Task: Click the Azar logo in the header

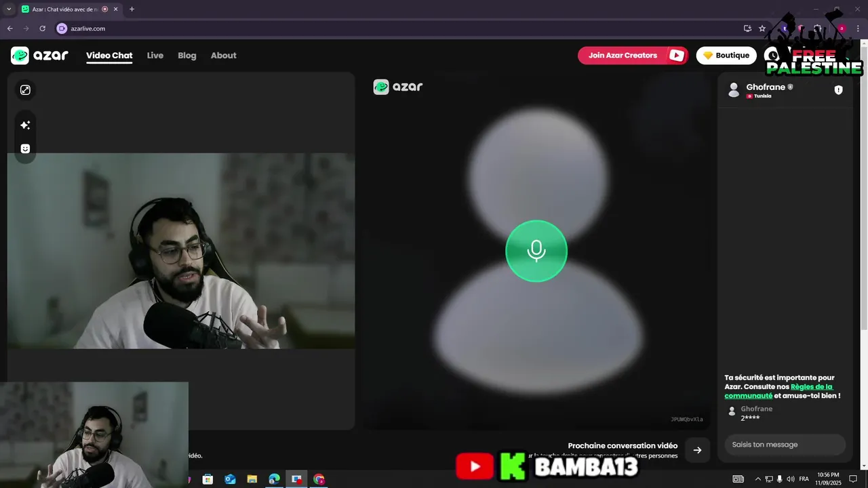Action: [x=39, y=56]
